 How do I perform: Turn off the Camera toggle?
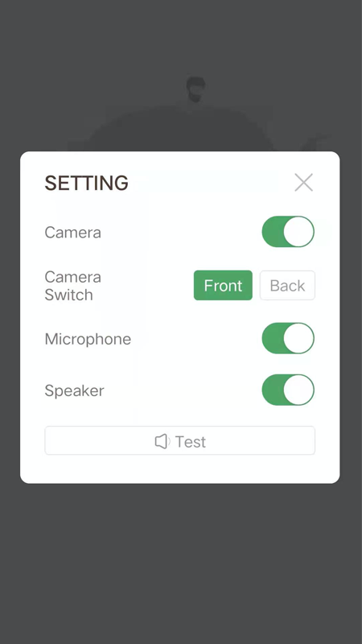[x=288, y=232]
